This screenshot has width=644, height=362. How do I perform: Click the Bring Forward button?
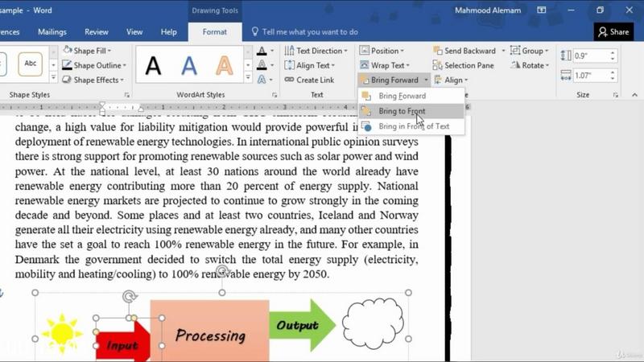(390, 80)
